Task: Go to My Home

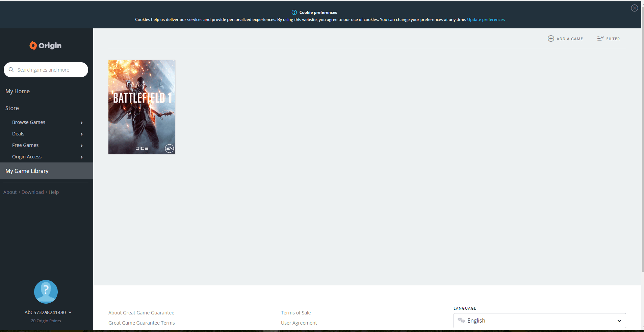Action: point(18,91)
